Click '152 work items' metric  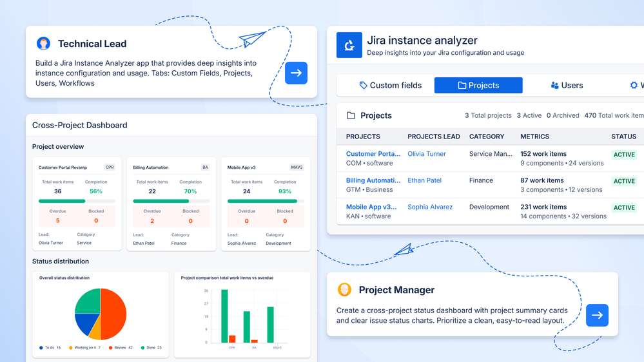point(543,154)
